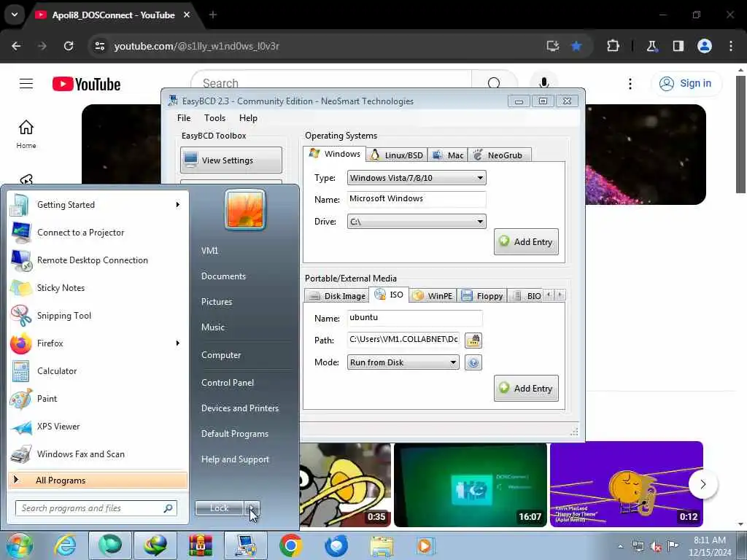Screen dimensions: 747x560
Task: Open EasyBCD File menu
Action: point(184,118)
